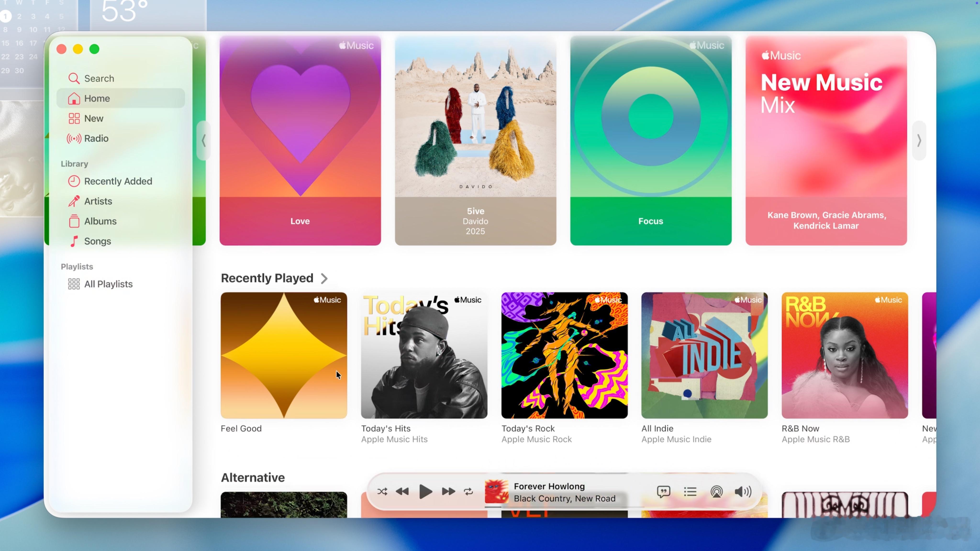Click the Artists microphone icon
980x551 pixels.
point(74,201)
